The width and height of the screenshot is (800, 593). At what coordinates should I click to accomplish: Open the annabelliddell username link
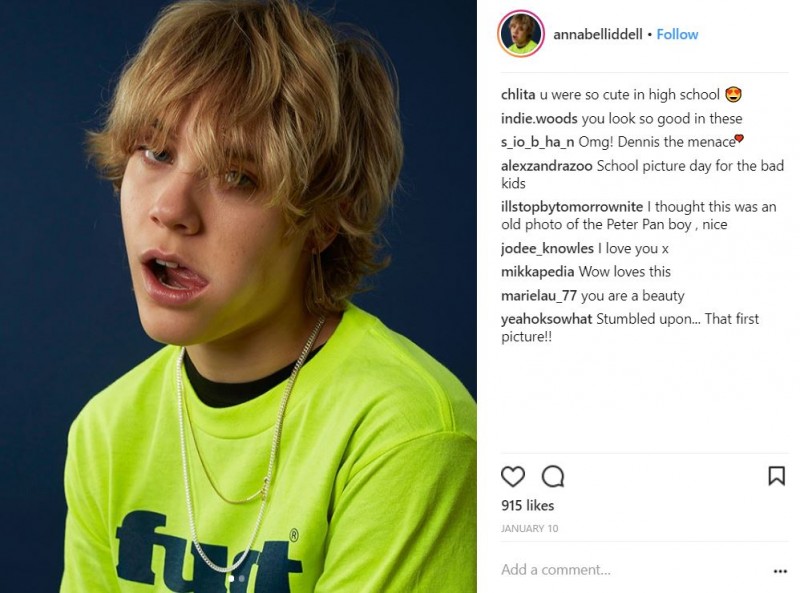tap(597, 34)
